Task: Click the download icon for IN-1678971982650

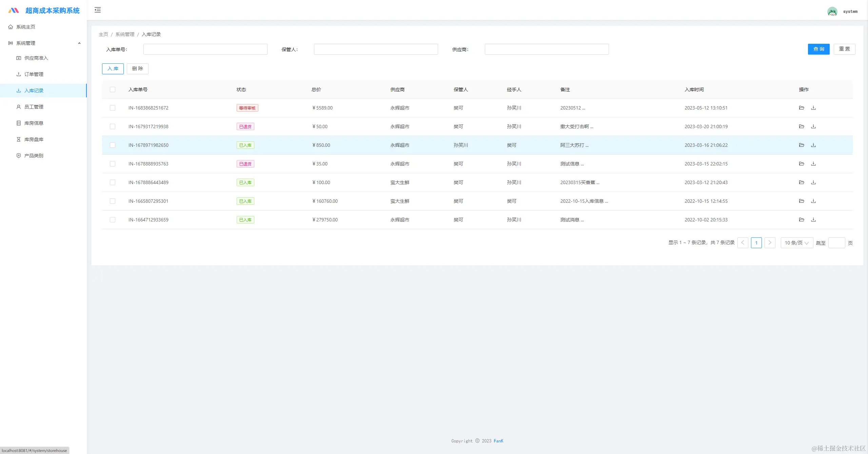Action: tap(813, 145)
